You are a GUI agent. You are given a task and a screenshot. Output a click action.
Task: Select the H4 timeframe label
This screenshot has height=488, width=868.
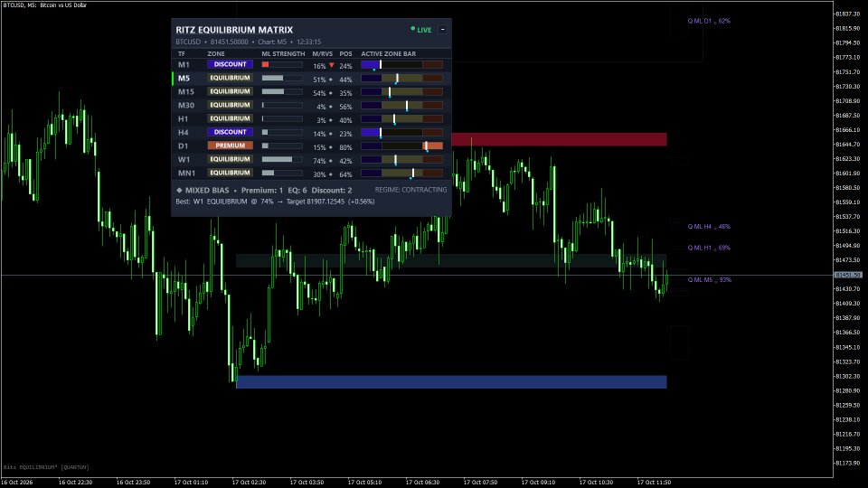click(x=184, y=132)
